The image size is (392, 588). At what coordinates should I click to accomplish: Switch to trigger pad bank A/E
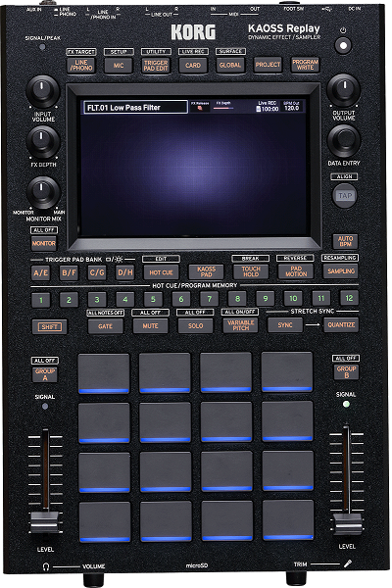[x=41, y=272]
